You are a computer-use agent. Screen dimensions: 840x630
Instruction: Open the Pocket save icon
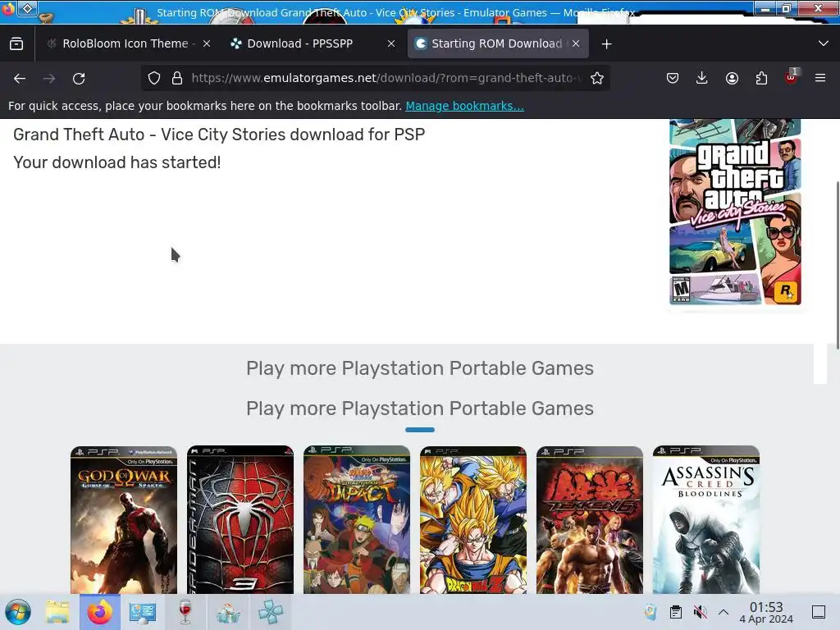pyautogui.click(x=673, y=78)
